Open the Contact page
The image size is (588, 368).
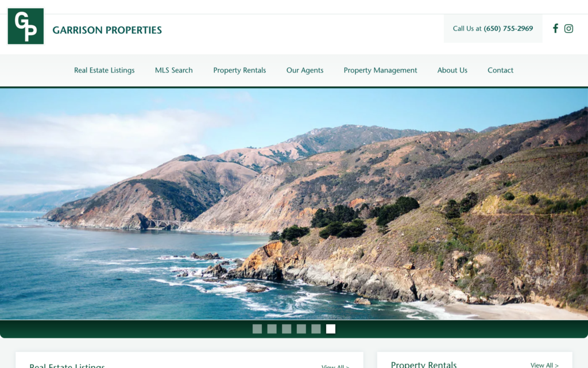coord(500,70)
